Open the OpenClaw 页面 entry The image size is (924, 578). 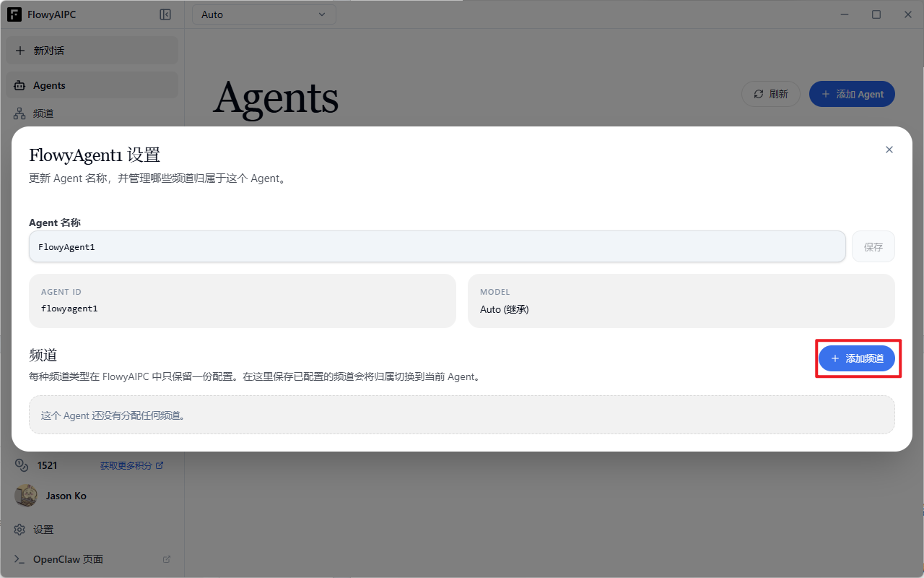[x=68, y=559]
